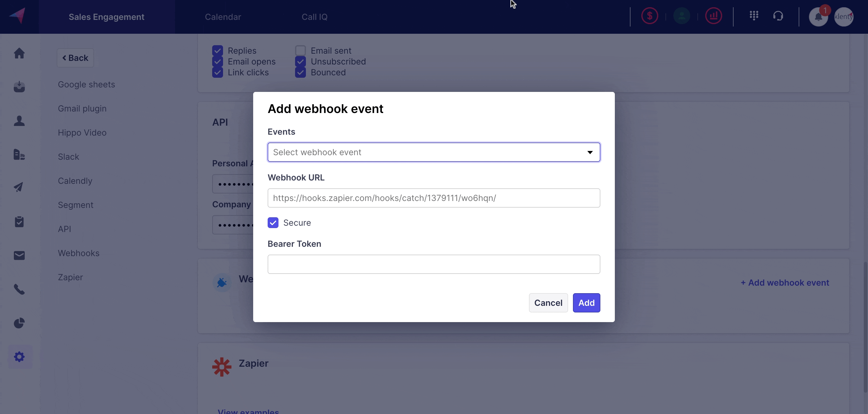
Task: Click the paper plane campaigns icon
Action: [18, 187]
